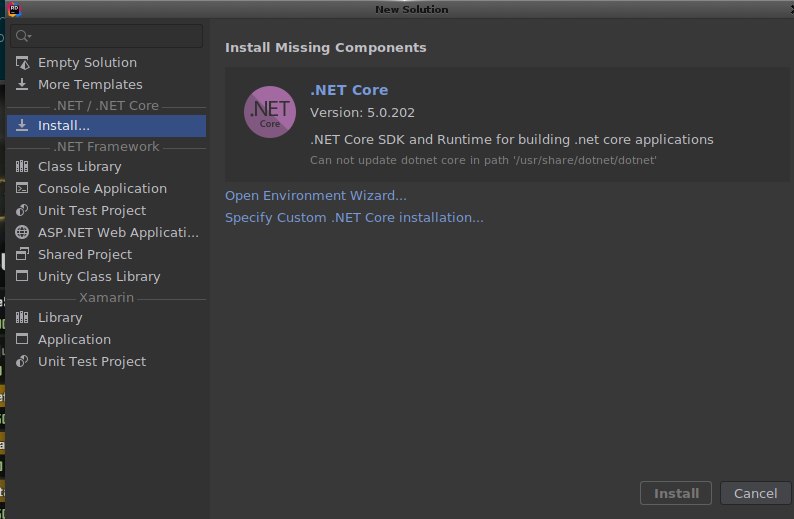The image size is (794, 519).
Task: Click the Install... download arrow icon
Action: 22,125
